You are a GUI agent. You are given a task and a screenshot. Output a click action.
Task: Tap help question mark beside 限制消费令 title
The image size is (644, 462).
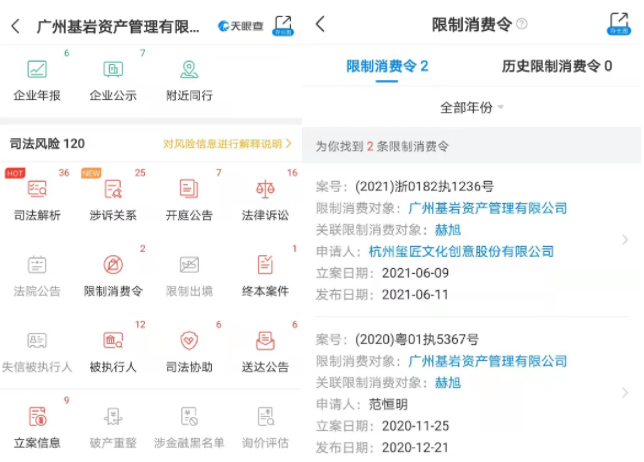[522, 24]
